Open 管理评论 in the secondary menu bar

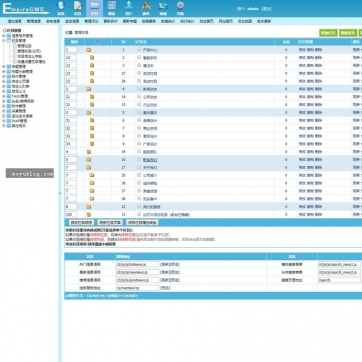click(x=91, y=21)
